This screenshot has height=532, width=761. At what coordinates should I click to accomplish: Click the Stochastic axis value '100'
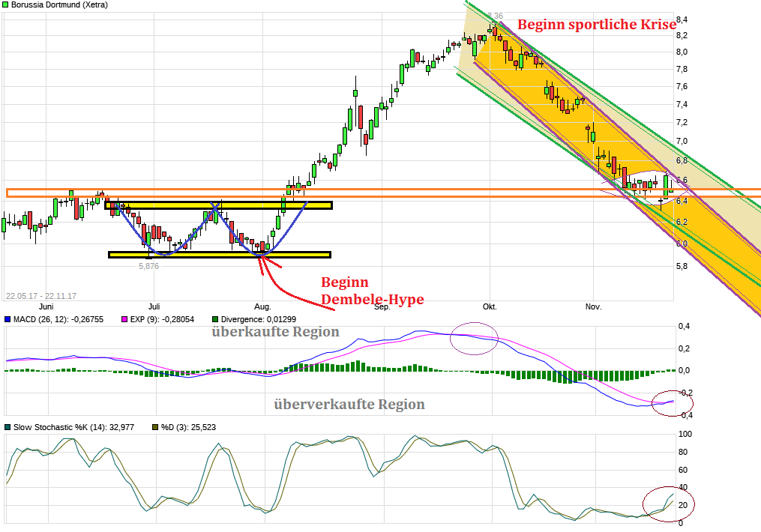[x=685, y=434]
